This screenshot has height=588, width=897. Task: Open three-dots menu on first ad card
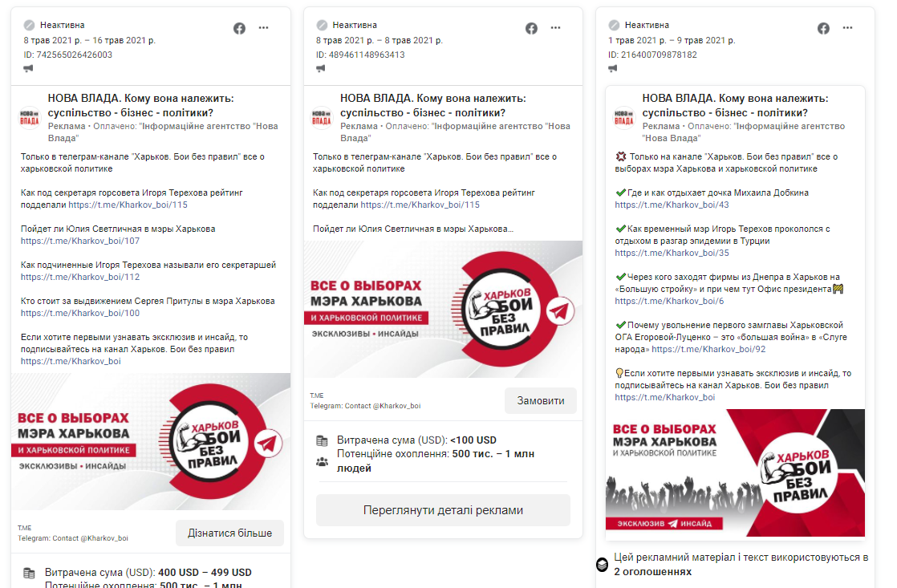coord(264,28)
